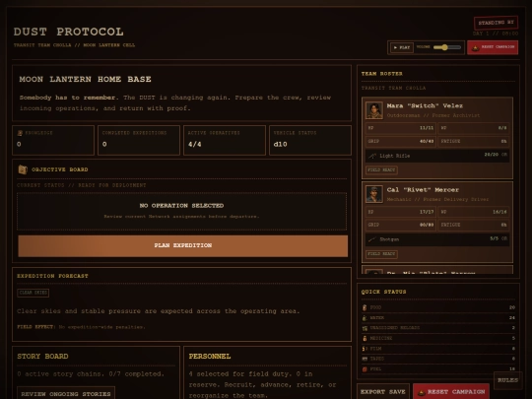The height and width of the screenshot is (399, 532).
Task: Click the Play music button
Action: pos(402,47)
